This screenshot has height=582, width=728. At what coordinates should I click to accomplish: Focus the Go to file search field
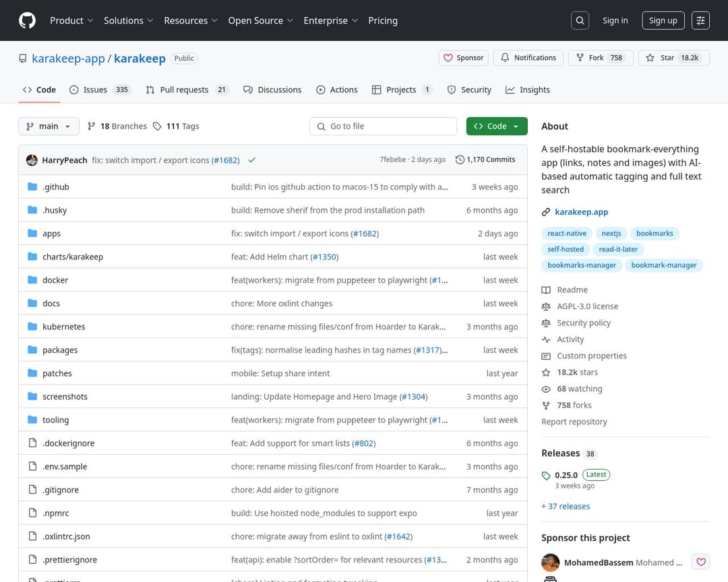tap(383, 126)
